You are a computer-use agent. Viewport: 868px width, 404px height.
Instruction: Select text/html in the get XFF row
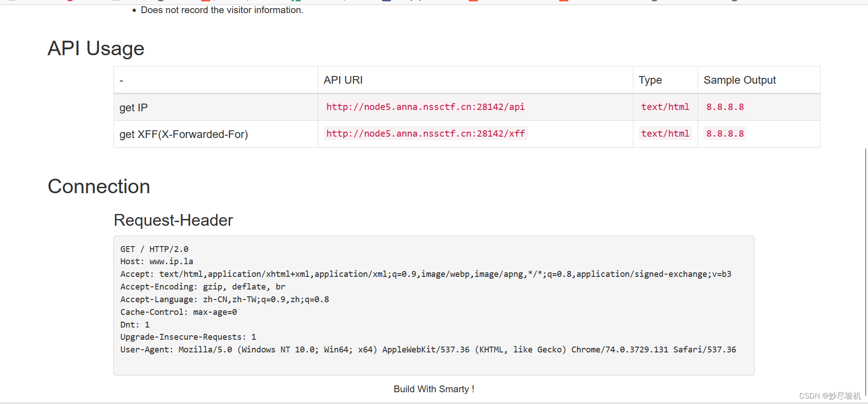[x=665, y=133]
